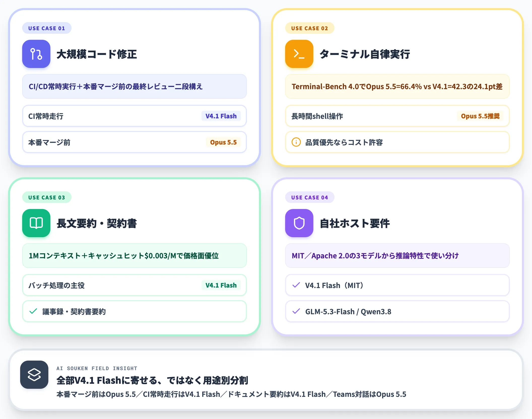Click the green open book icon
The height and width of the screenshot is (419, 532).
[x=36, y=223]
